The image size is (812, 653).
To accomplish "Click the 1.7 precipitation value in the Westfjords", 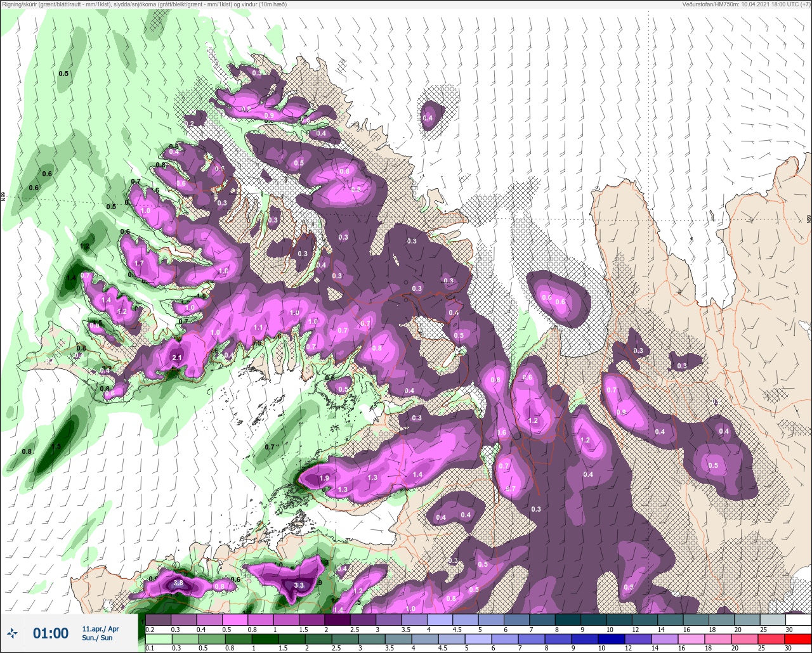I will coord(140,263).
